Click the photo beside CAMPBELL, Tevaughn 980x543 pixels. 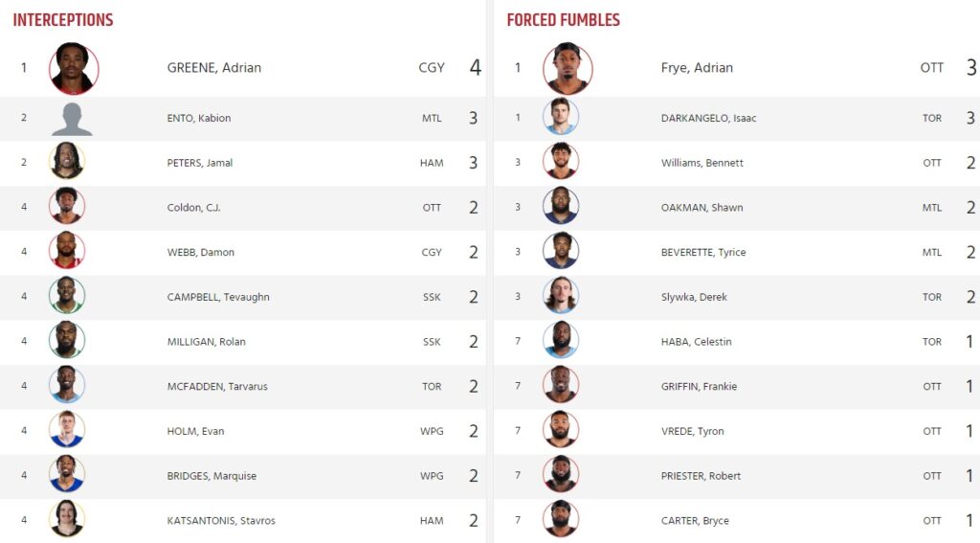pyautogui.click(x=67, y=297)
